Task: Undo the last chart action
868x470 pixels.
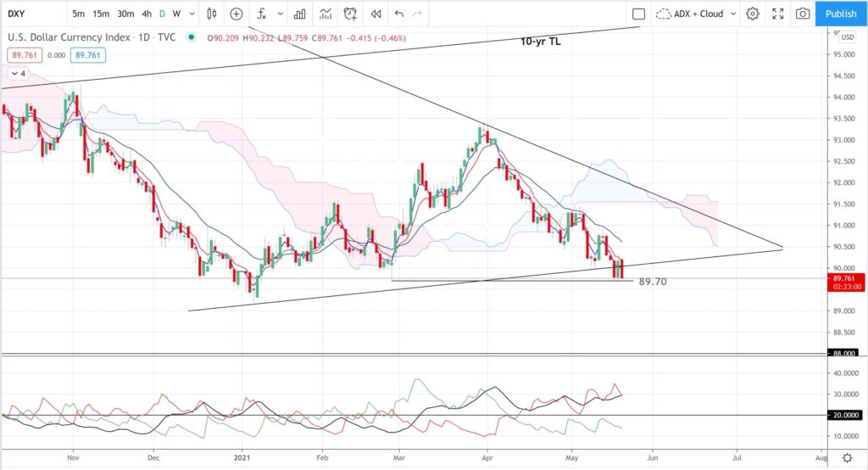Action: (399, 14)
